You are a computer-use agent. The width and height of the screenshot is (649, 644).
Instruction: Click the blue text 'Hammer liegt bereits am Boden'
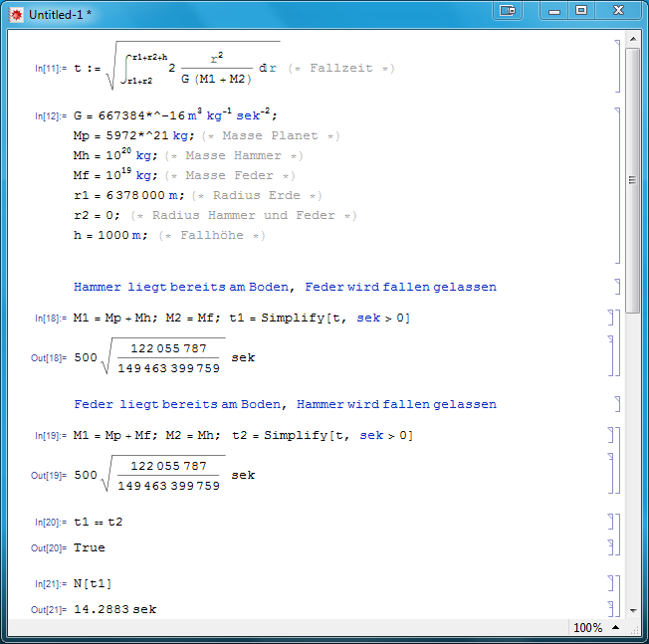point(181,287)
